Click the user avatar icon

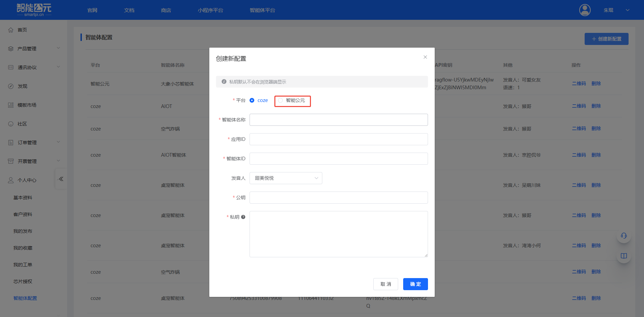click(x=585, y=10)
